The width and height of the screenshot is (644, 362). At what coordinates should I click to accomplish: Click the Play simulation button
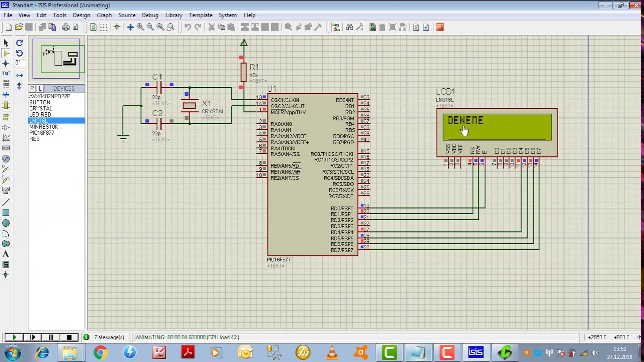tap(14, 337)
